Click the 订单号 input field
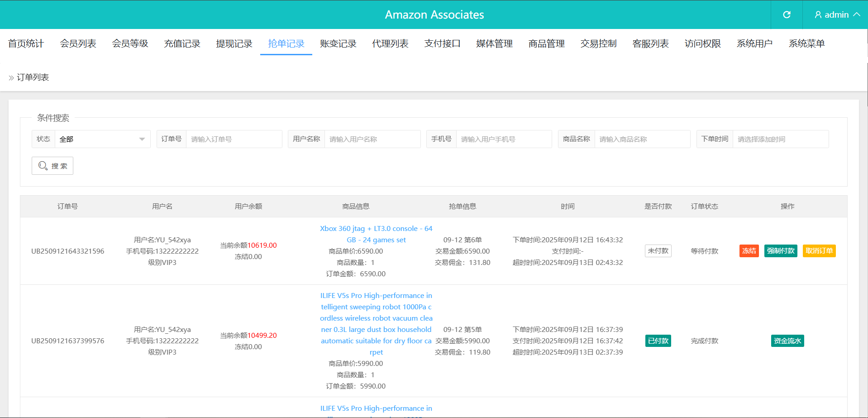 coord(234,139)
